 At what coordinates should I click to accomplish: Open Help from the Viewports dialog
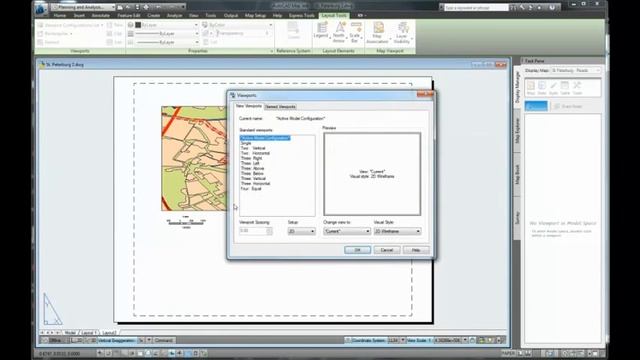click(x=416, y=250)
